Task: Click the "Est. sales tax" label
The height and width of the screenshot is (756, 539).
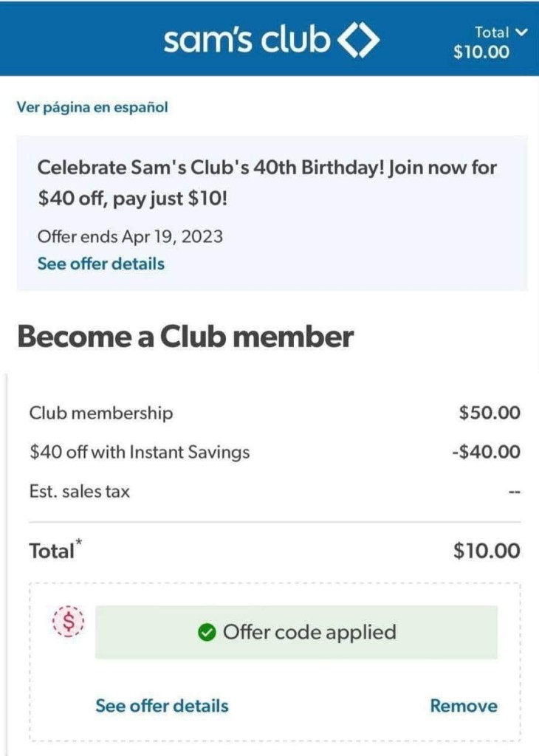Action: [x=80, y=491]
